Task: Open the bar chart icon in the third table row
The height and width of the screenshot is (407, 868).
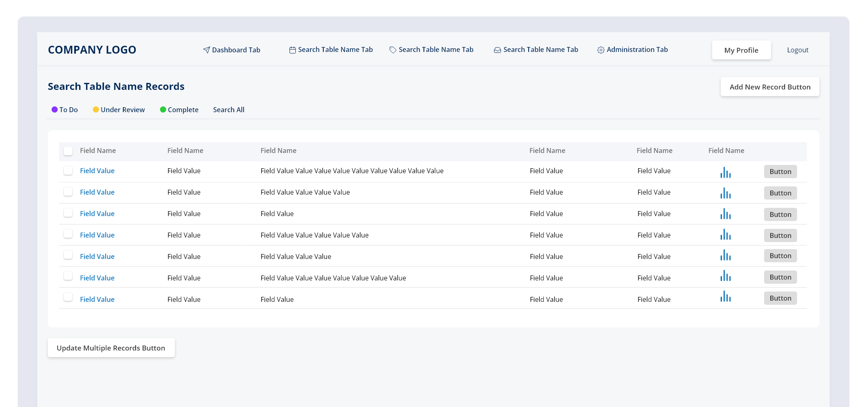Action: (x=725, y=214)
